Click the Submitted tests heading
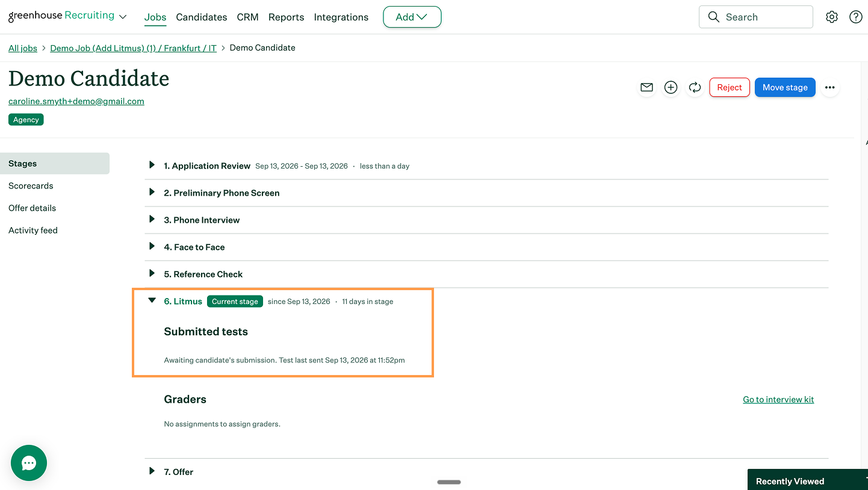 tap(206, 332)
